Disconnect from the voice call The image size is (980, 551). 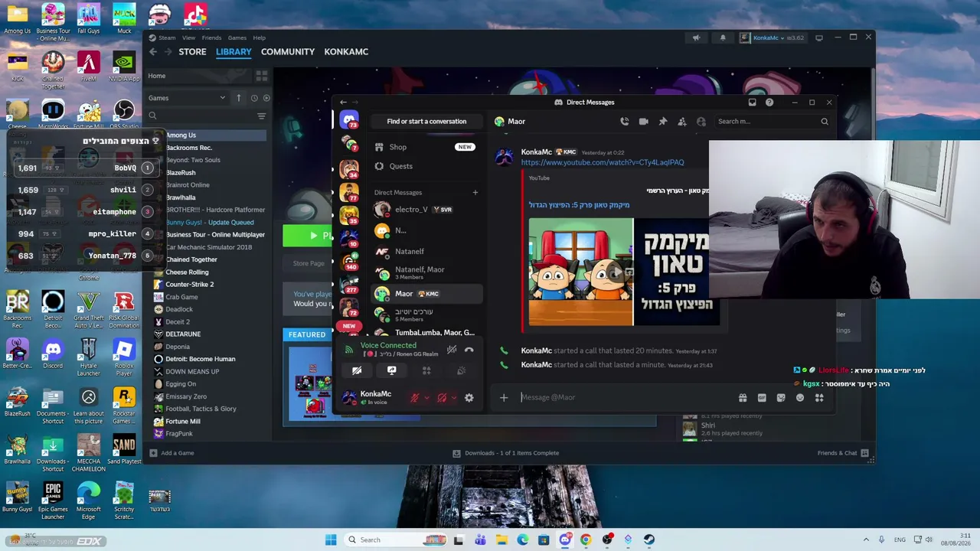point(469,350)
